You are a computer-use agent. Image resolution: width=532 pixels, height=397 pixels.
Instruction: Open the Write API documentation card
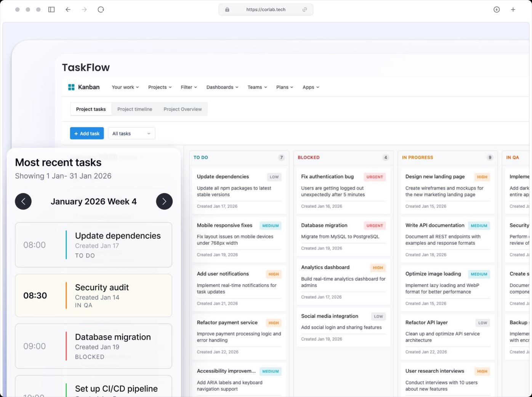click(x=448, y=240)
